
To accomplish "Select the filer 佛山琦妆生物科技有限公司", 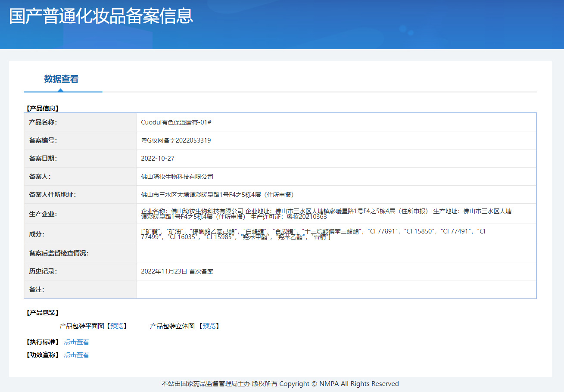I will [x=177, y=177].
